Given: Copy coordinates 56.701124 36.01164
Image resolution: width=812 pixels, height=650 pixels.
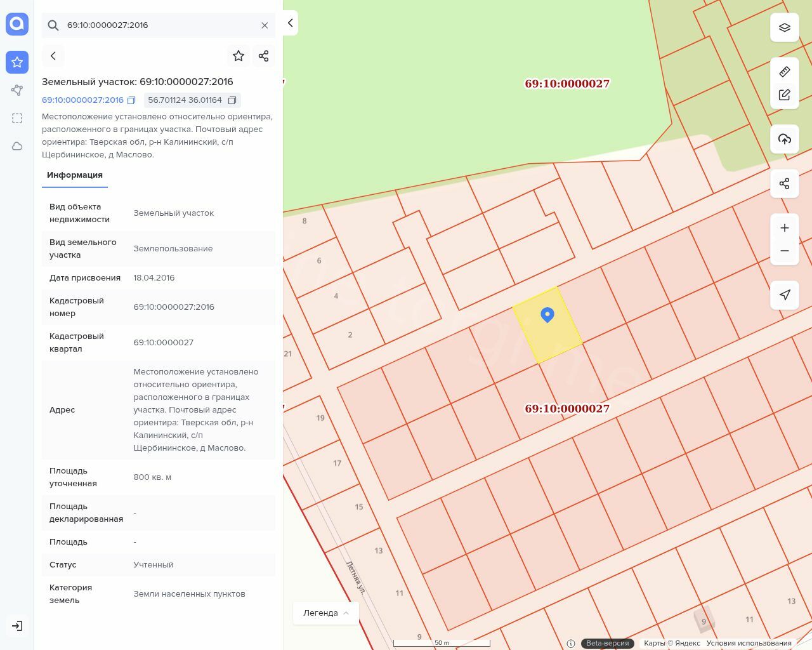Looking at the screenshot, I should (x=232, y=100).
